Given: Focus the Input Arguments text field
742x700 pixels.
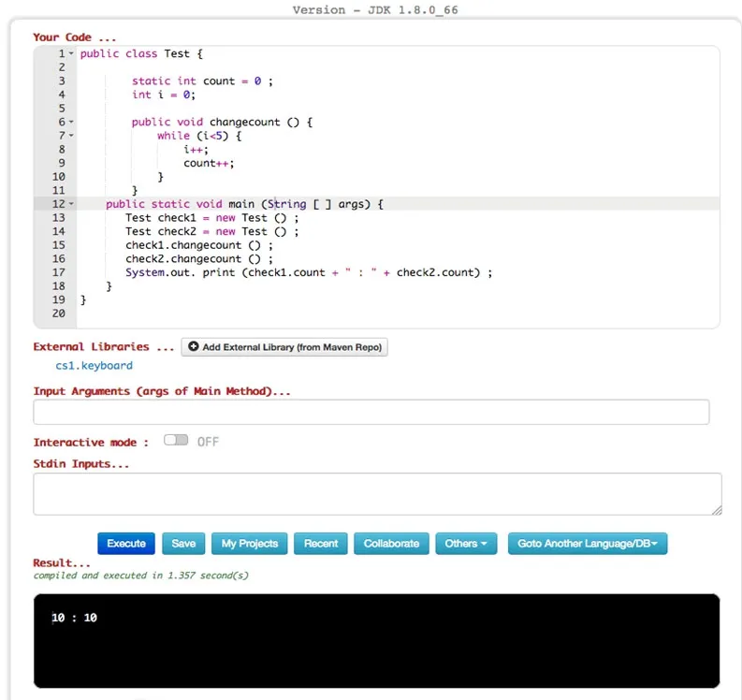Looking at the screenshot, I should [x=371, y=412].
